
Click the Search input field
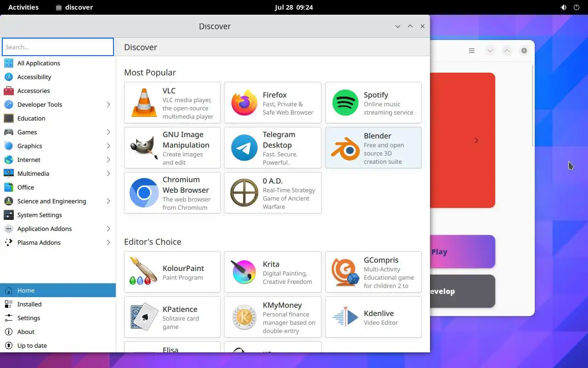tap(58, 47)
